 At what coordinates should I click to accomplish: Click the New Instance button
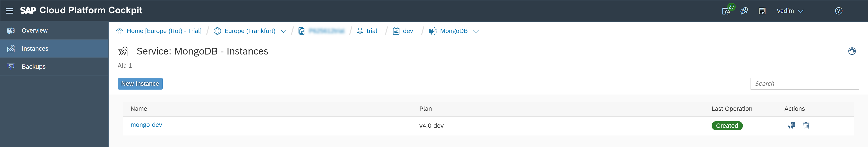click(x=140, y=84)
